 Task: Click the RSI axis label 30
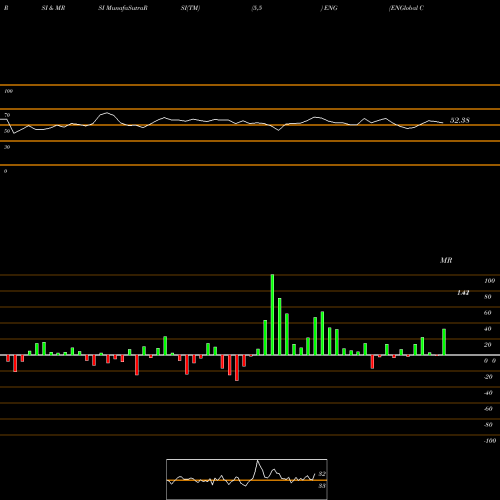7,147
